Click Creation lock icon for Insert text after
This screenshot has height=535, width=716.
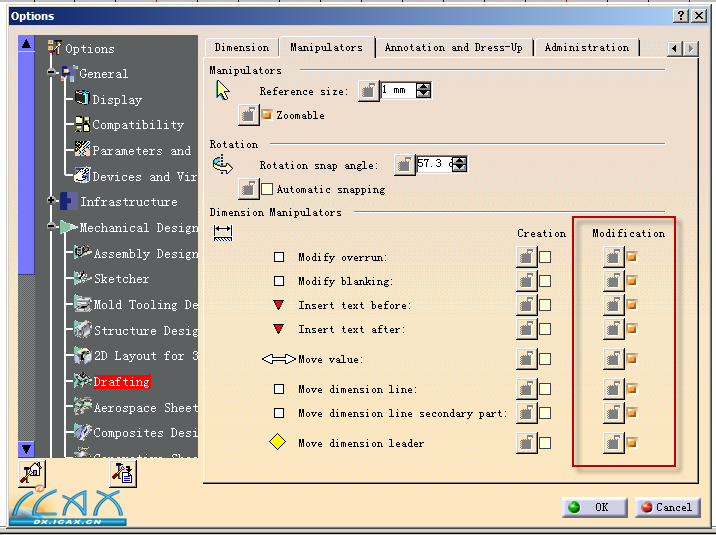click(526, 329)
